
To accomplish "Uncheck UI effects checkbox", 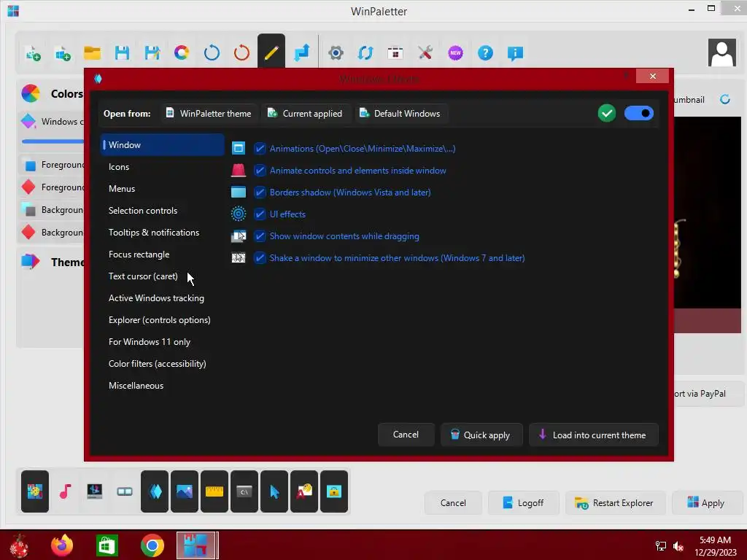I will coord(260,214).
